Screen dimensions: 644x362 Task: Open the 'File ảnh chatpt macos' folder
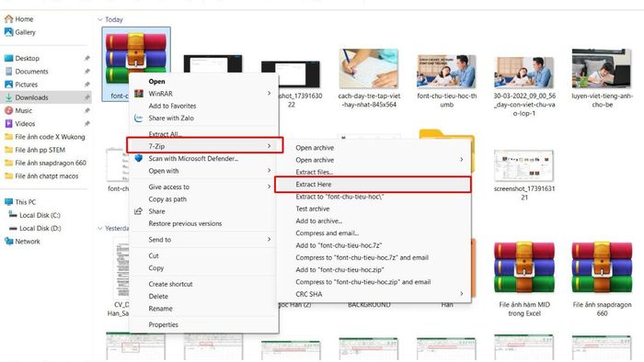point(46,175)
